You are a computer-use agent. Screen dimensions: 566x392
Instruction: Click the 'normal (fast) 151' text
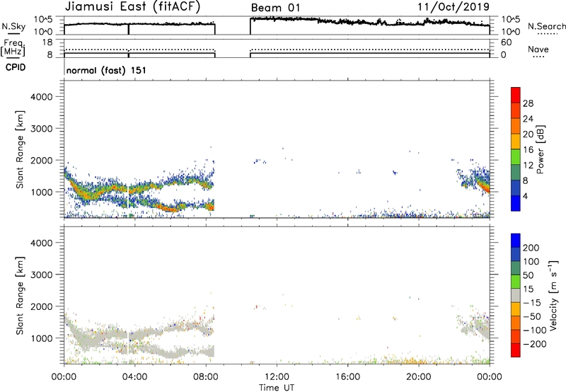pyautogui.click(x=107, y=70)
